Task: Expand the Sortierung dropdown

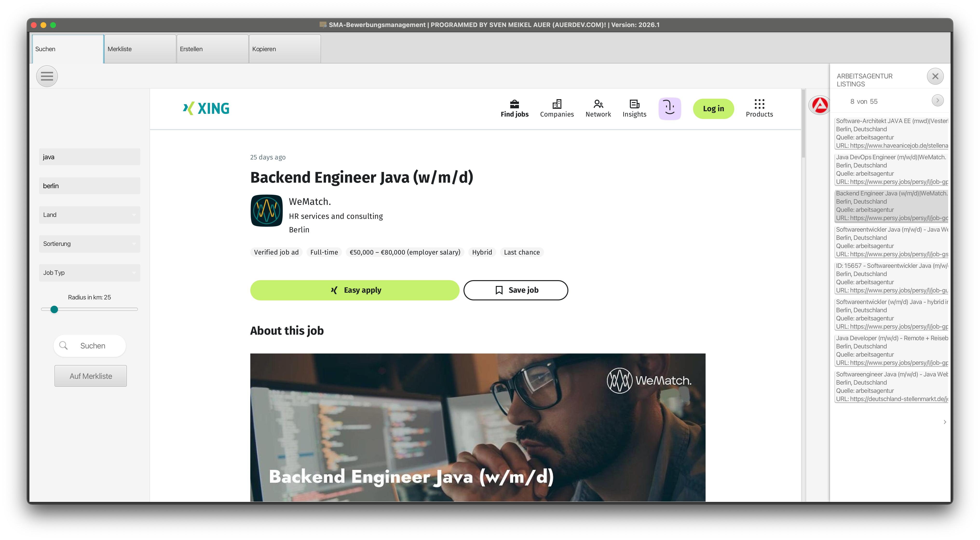Action: tap(89, 243)
